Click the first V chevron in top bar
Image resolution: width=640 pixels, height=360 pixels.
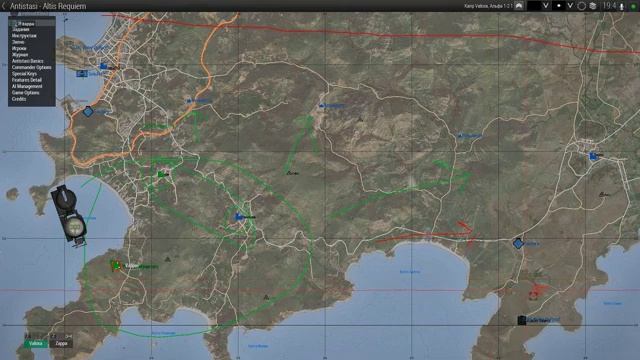click(x=546, y=6)
